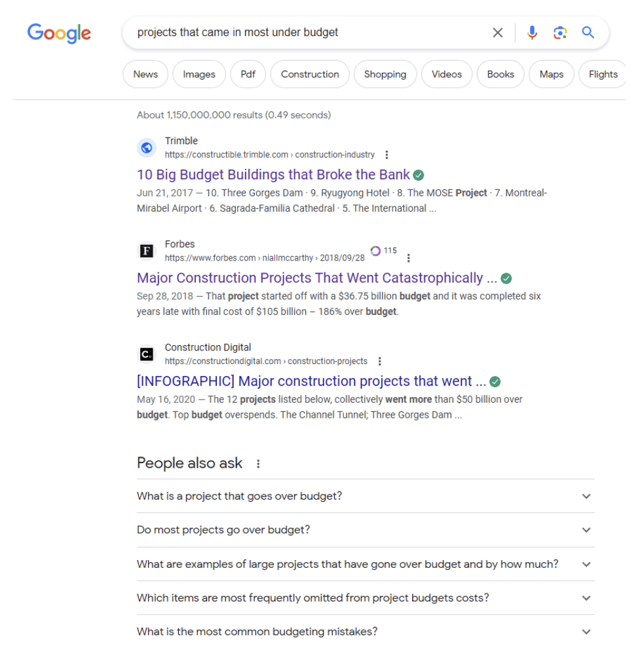Expand "What is a project that goes over budget?"
This screenshot has width=644, height=655.
pos(586,496)
